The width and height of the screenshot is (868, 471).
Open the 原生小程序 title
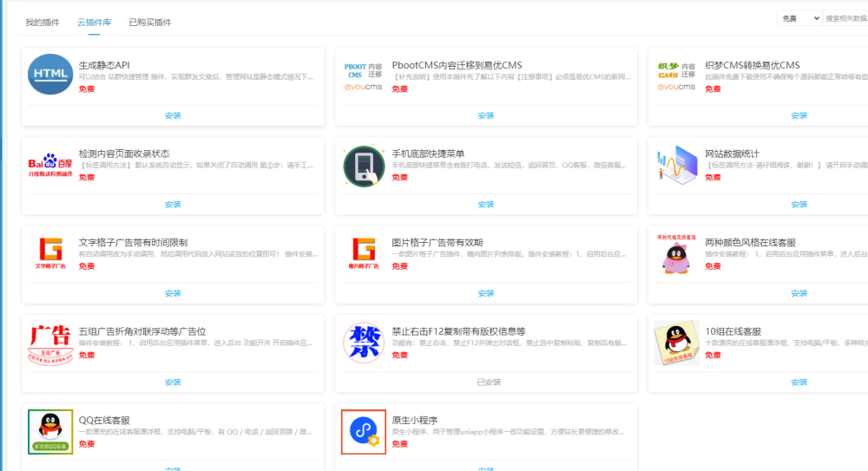(x=415, y=420)
